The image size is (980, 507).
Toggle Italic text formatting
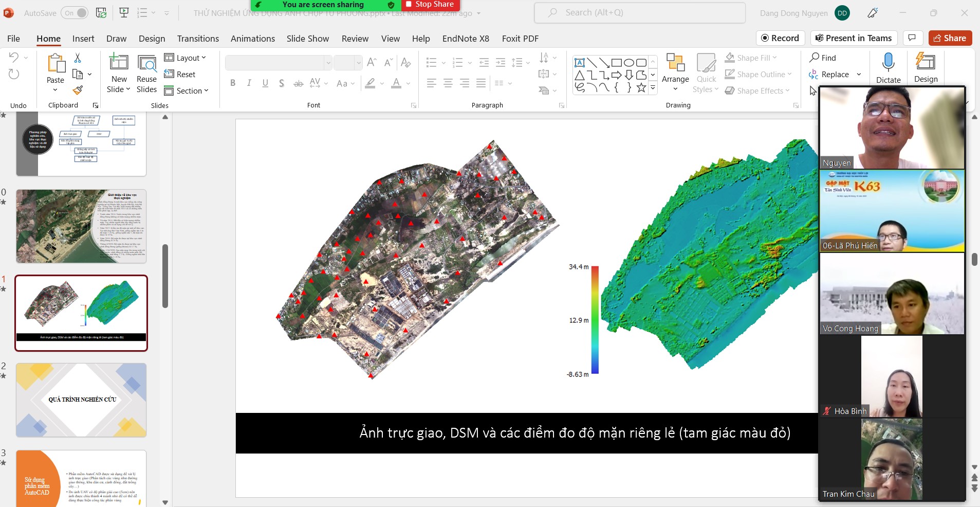pyautogui.click(x=249, y=83)
